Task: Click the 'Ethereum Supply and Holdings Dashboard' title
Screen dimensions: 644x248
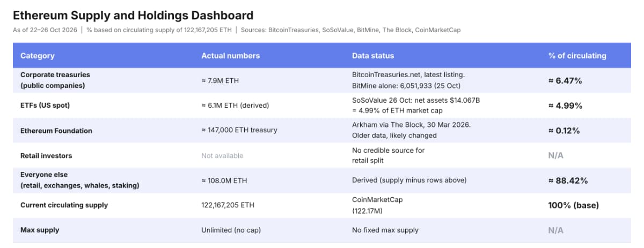Action: 133,16
